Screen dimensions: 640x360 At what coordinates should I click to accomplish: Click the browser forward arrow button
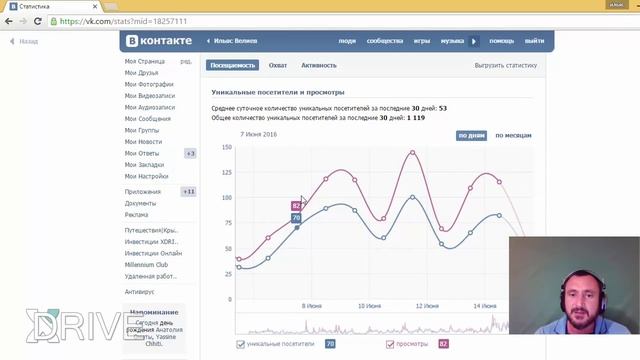(23, 21)
